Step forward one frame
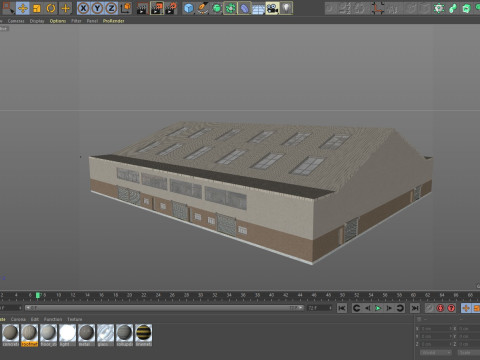Screen dimensions: 480x360 389,308
